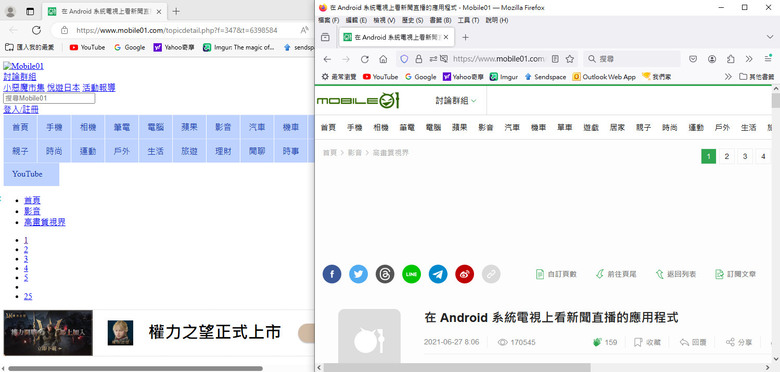The image size is (780, 372).
Task: Click 收藏 to bookmark the post
Action: (x=647, y=342)
